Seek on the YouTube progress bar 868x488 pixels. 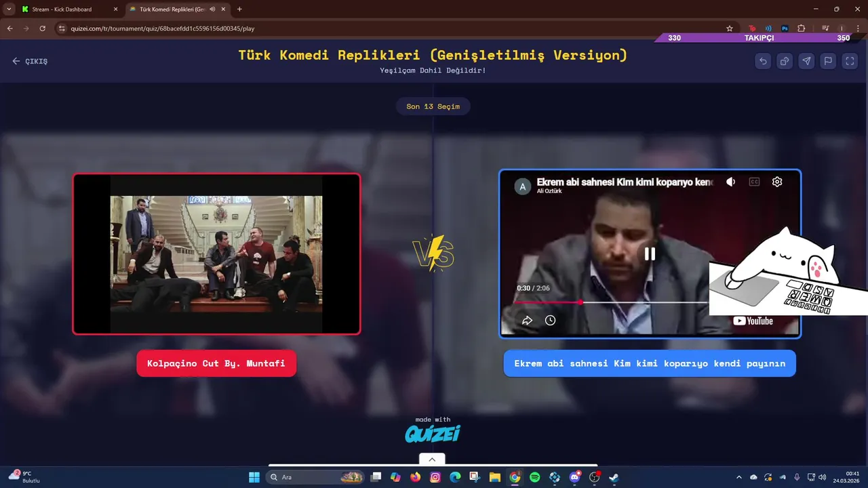(x=610, y=302)
